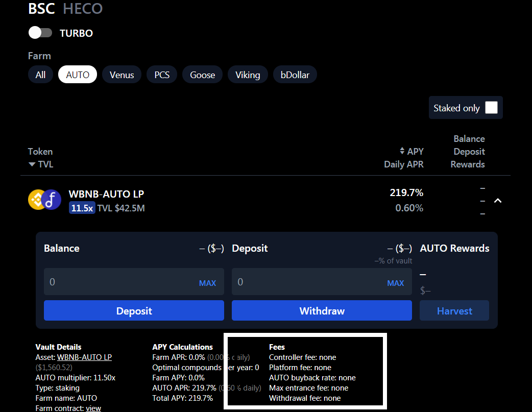Image resolution: width=532 pixels, height=412 pixels.
Task: Open the Farm contract view link
Action: coord(93,408)
